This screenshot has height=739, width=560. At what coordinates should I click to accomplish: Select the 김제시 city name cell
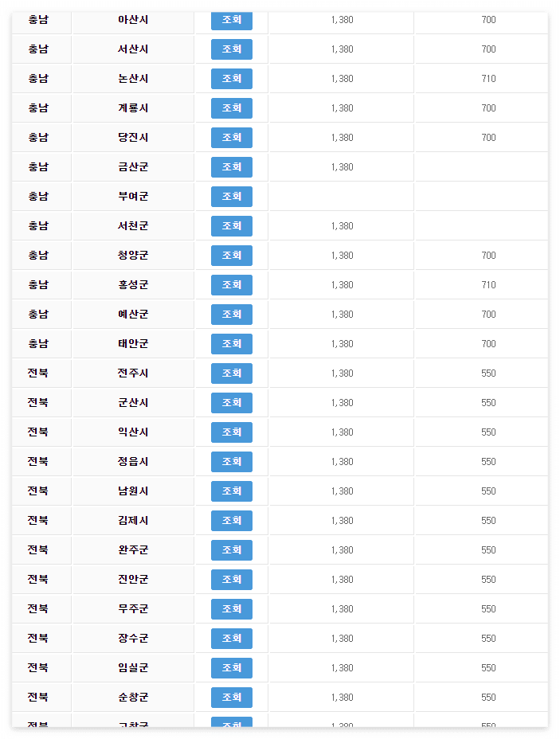(x=132, y=520)
